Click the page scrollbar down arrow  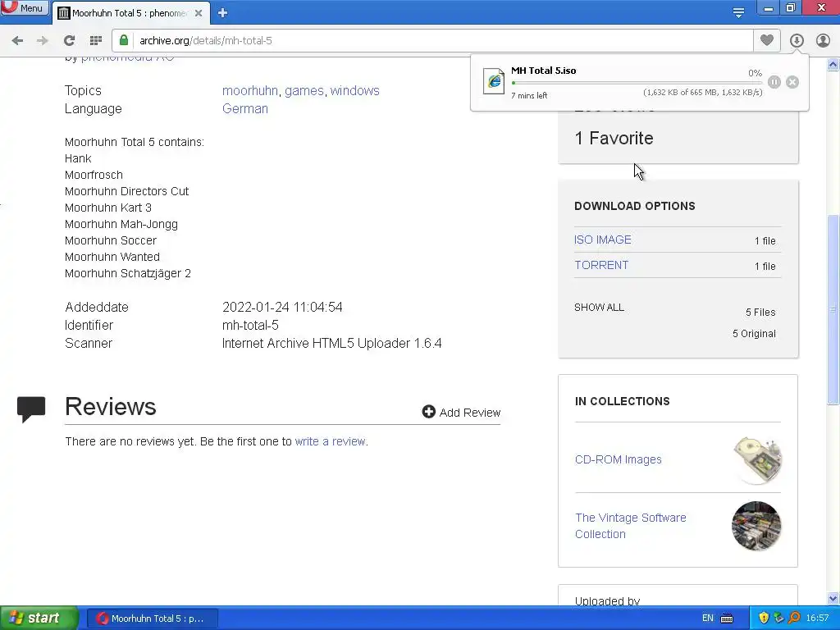833,598
